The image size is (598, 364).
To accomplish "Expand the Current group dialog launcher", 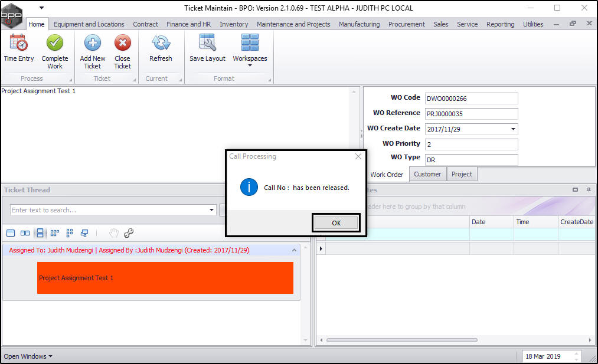I will (181, 80).
